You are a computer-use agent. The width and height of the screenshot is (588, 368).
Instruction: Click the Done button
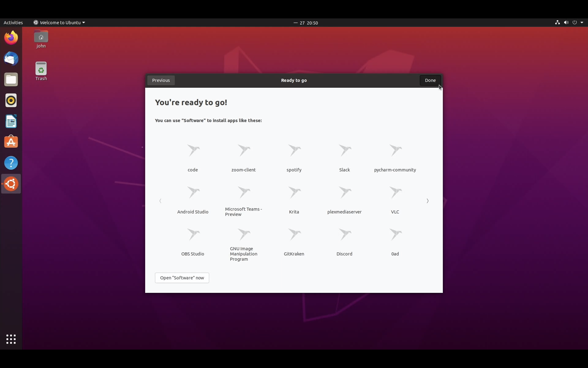click(430, 80)
